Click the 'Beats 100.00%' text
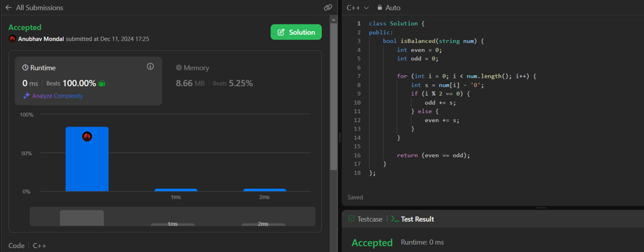Viewport: 644px width, 252px height. point(71,83)
